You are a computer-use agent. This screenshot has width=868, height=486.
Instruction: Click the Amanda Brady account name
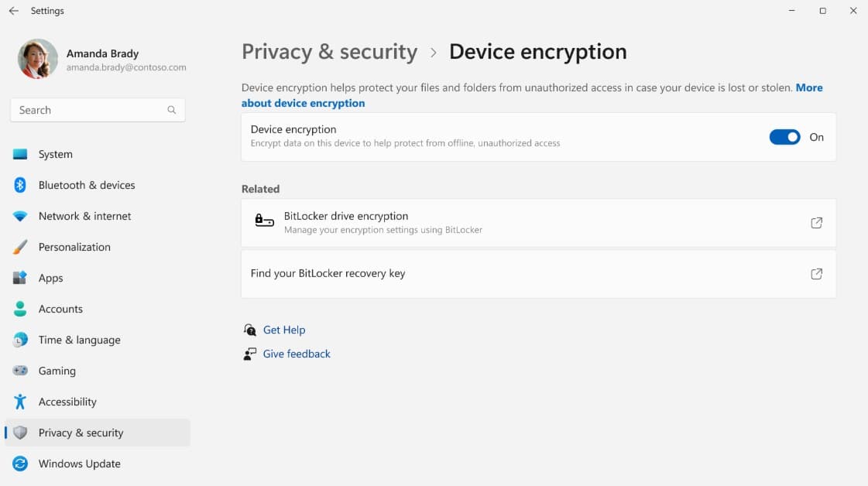[x=102, y=53]
